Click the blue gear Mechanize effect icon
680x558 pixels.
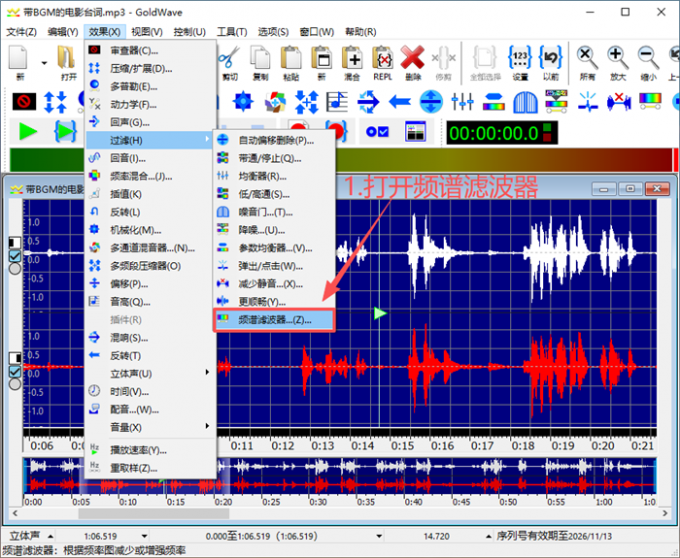(x=243, y=102)
